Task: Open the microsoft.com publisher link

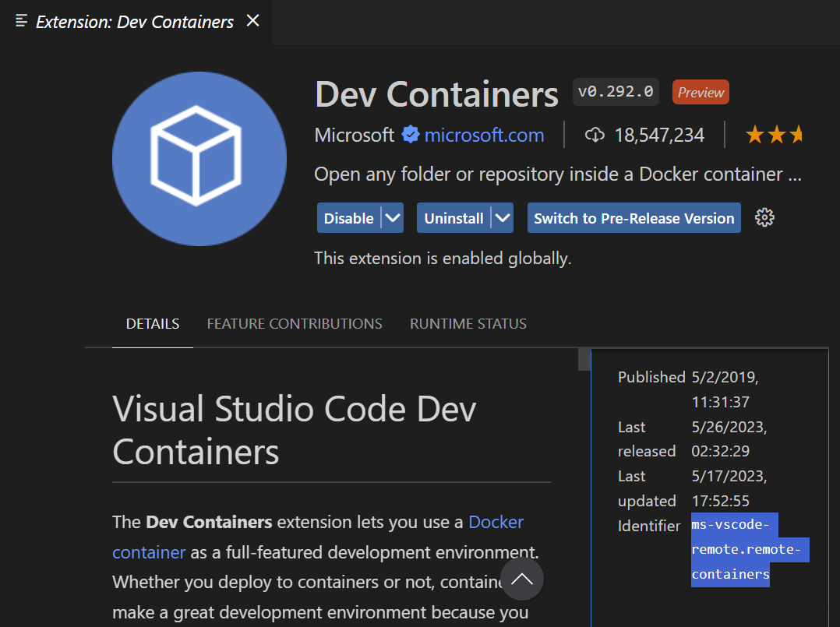Action: (485, 135)
